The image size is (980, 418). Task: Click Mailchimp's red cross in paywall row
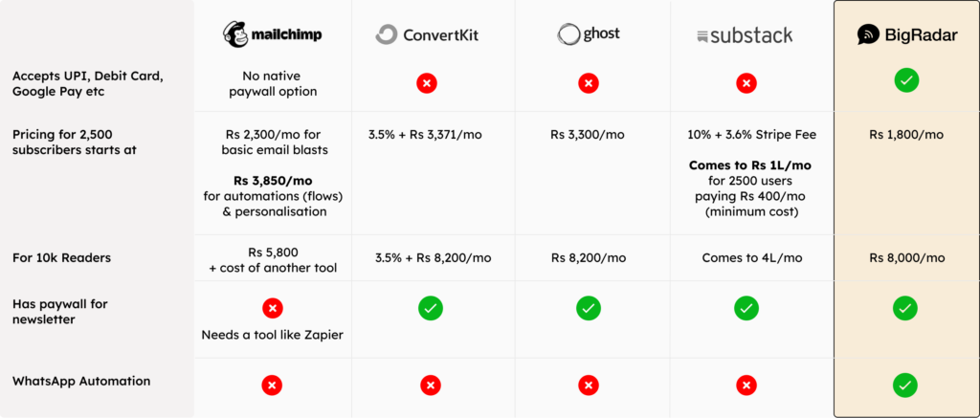(x=273, y=308)
